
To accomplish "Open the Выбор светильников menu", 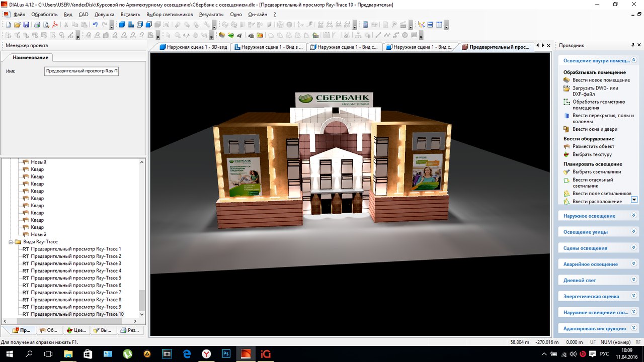I will pyautogui.click(x=170, y=15).
